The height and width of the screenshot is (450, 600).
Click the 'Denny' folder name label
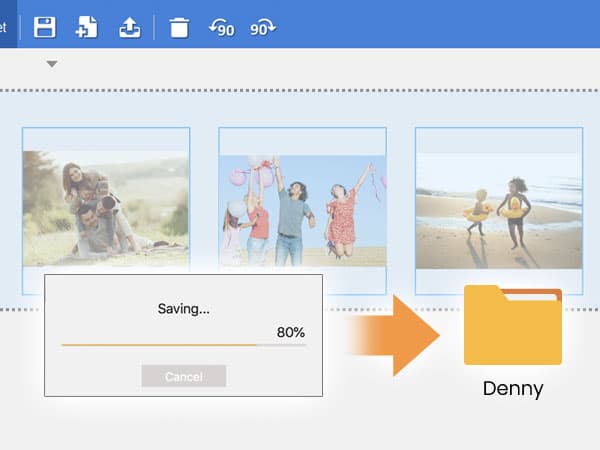tap(512, 389)
